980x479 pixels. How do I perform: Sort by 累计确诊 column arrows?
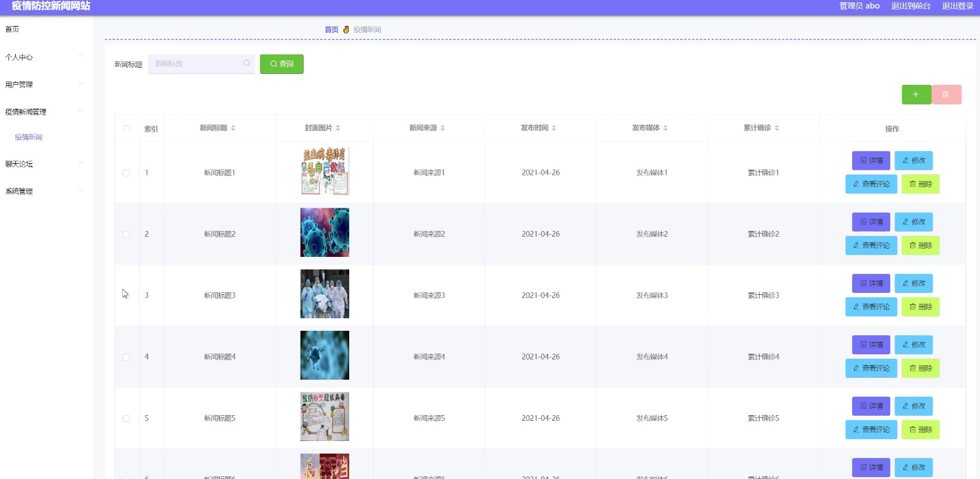click(777, 128)
